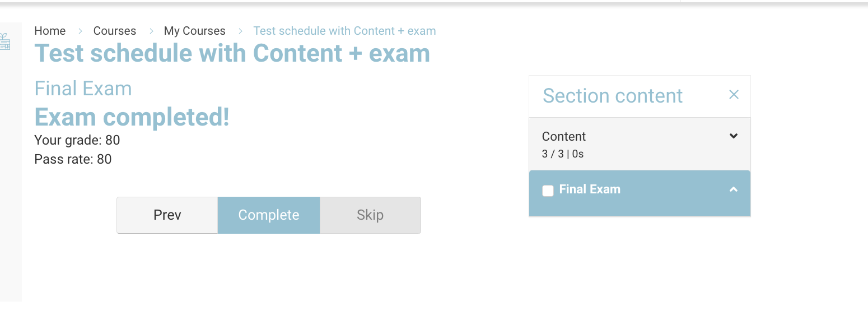This screenshot has width=868, height=315.
Task: Click the "Your grade: 80" text
Action: tap(77, 140)
